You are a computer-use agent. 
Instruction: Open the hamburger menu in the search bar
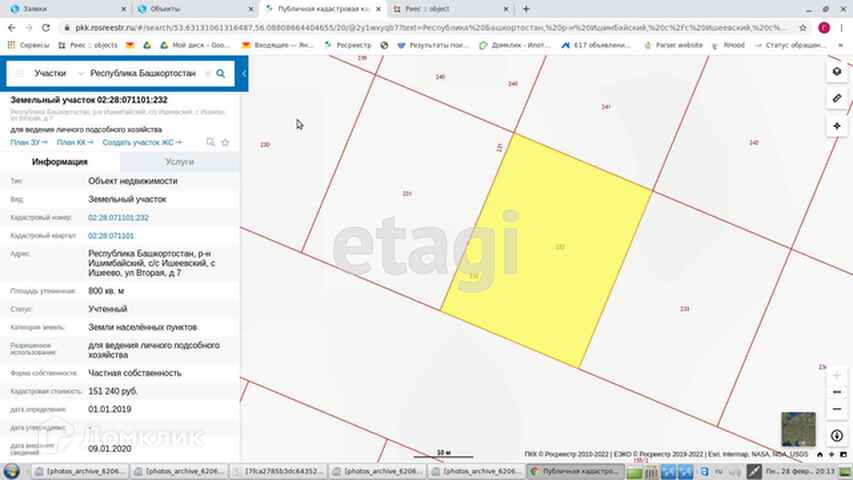coord(20,73)
